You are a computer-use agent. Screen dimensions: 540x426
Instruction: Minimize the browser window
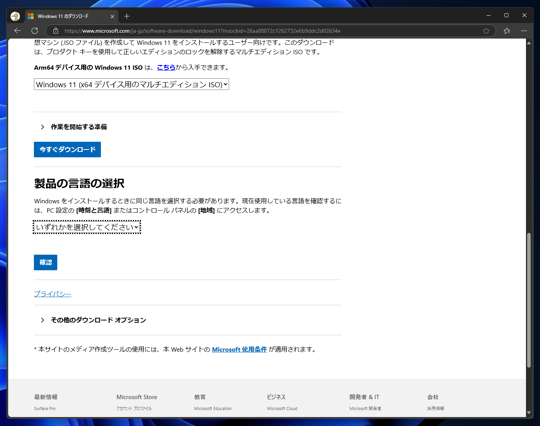pos(488,15)
